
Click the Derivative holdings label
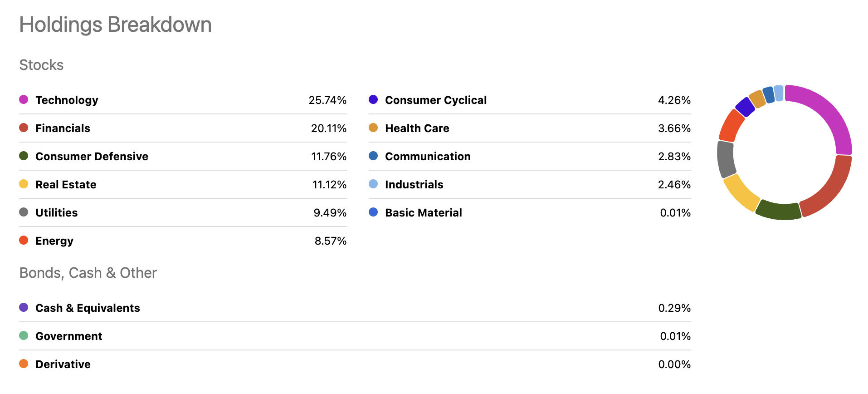[x=63, y=364]
